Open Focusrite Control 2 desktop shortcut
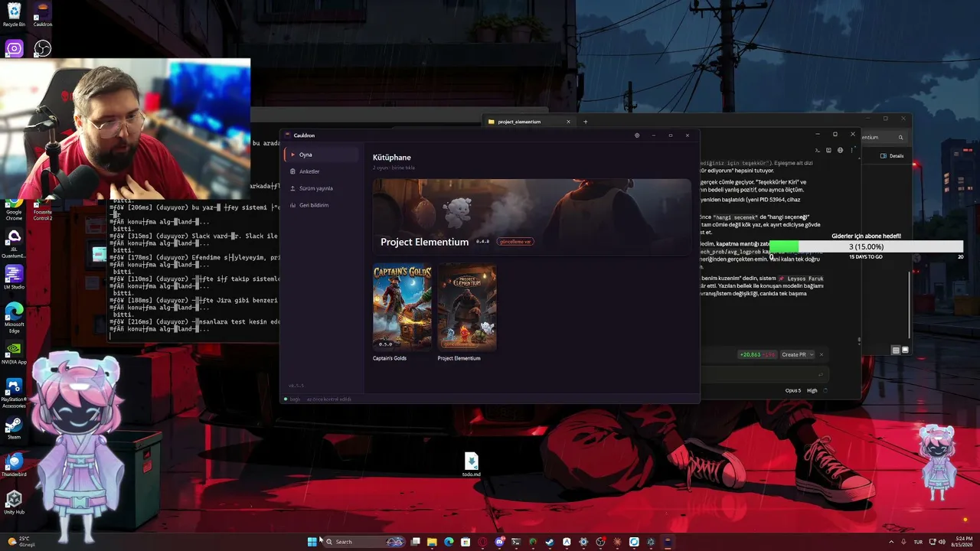 point(43,209)
